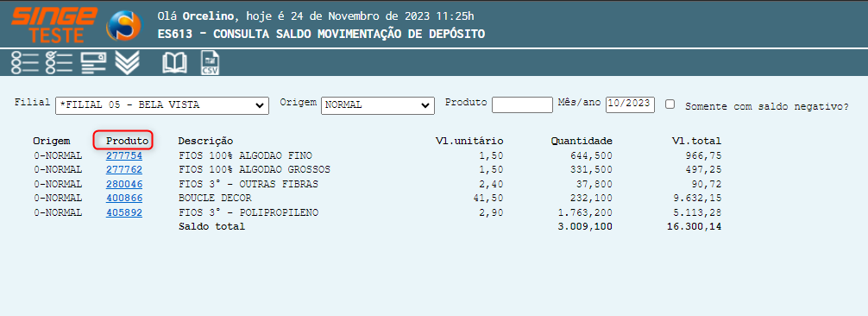Click the checked list toolbar icon
The width and height of the screenshot is (868, 316).
[x=60, y=63]
